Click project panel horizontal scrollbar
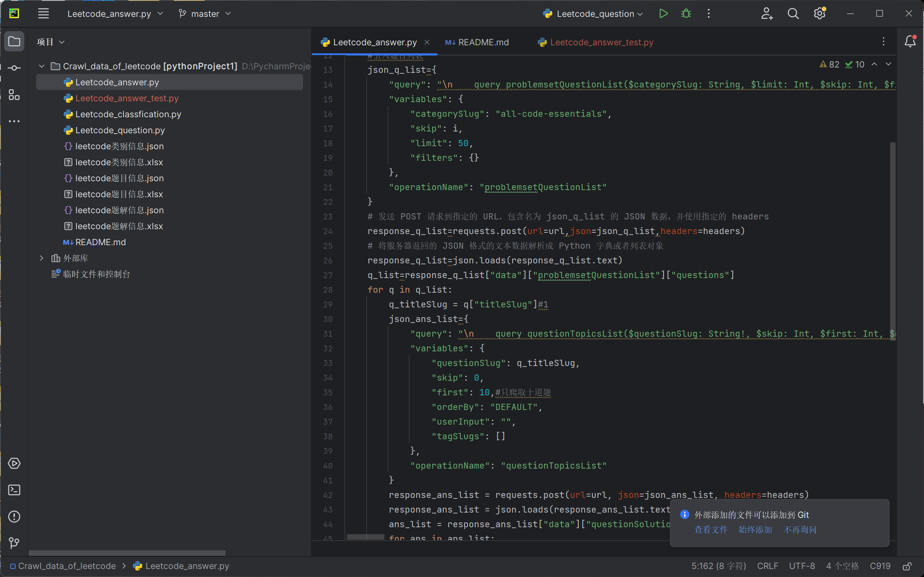This screenshot has width=924, height=577. 127,553
